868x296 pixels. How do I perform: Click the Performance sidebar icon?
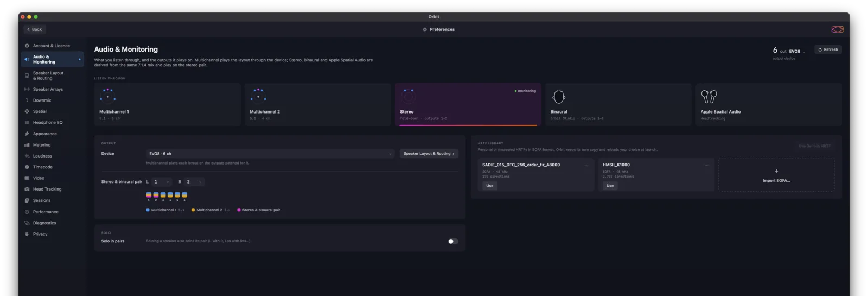click(27, 212)
